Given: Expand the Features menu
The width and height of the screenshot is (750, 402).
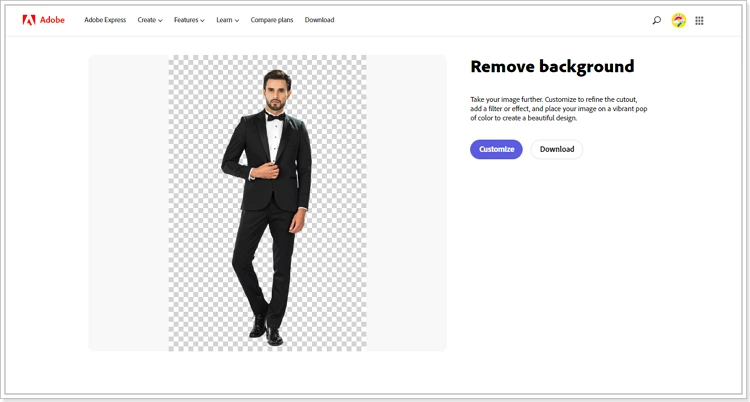Looking at the screenshot, I should (189, 20).
